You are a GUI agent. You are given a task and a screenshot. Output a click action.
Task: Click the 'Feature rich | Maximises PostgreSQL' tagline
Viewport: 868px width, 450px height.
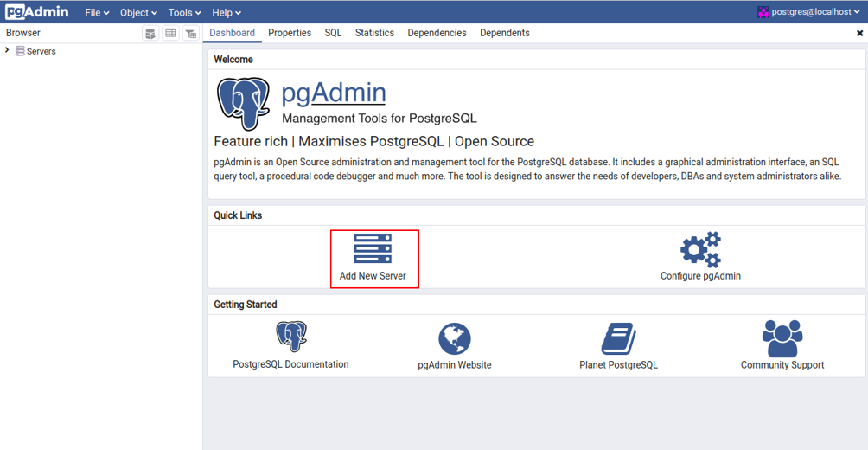click(374, 141)
